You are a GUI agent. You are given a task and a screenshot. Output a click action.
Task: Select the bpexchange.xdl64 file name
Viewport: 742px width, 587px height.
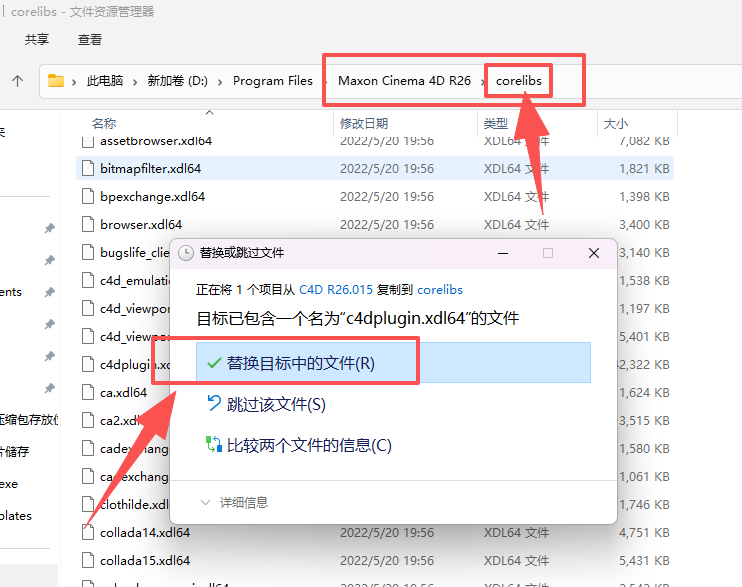(x=152, y=196)
